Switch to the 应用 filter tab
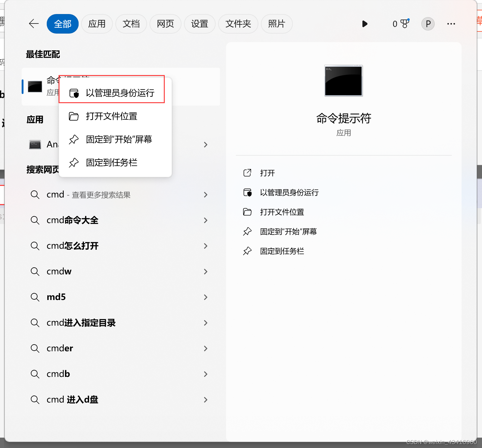 point(97,24)
